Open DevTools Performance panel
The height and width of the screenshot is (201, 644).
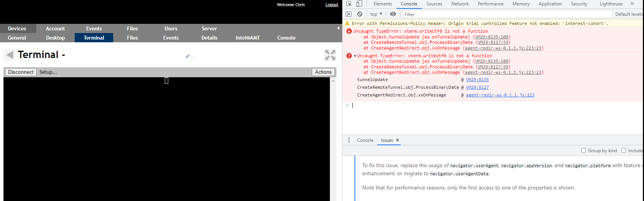pos(491,4)
